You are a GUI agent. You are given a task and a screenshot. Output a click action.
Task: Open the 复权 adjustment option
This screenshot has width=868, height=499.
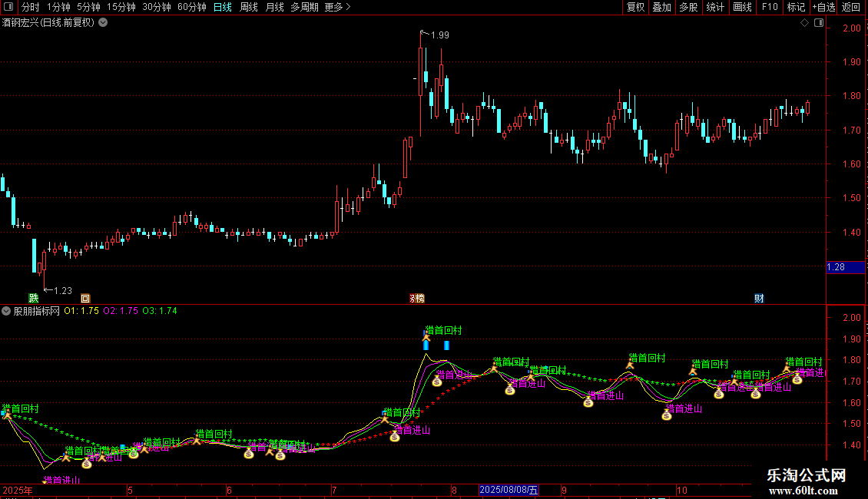click(x=635, y=7)
